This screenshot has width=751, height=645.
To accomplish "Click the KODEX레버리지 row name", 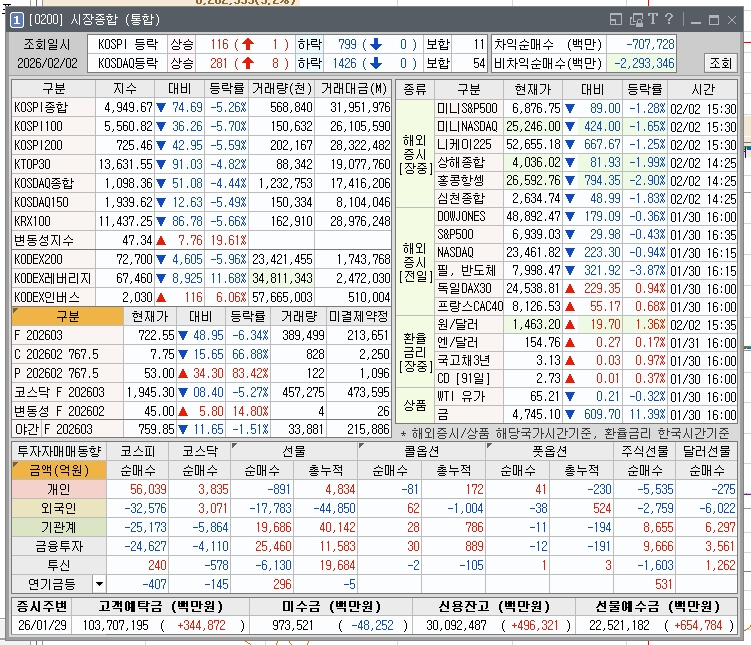I will (54, 278).
